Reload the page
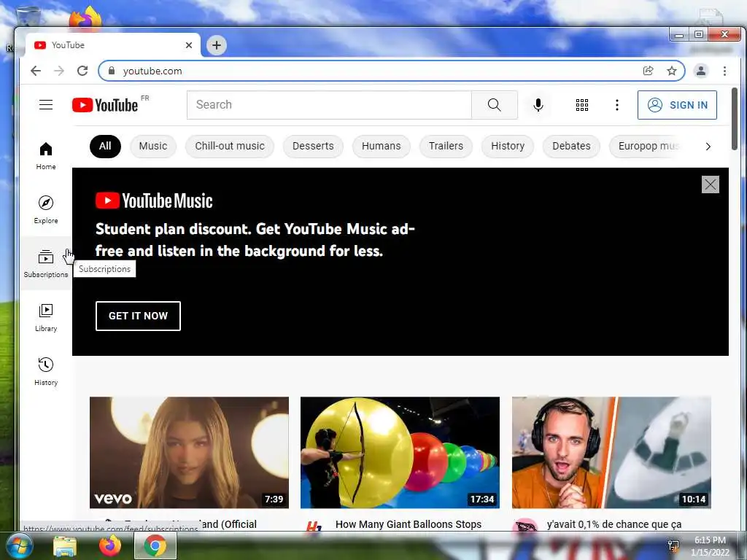 click(82, 71)
